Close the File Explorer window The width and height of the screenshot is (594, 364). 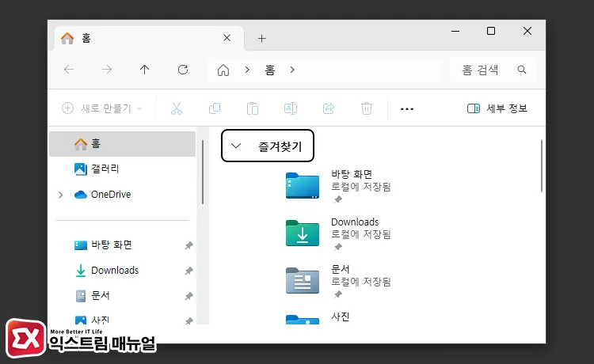coord(527,31)
